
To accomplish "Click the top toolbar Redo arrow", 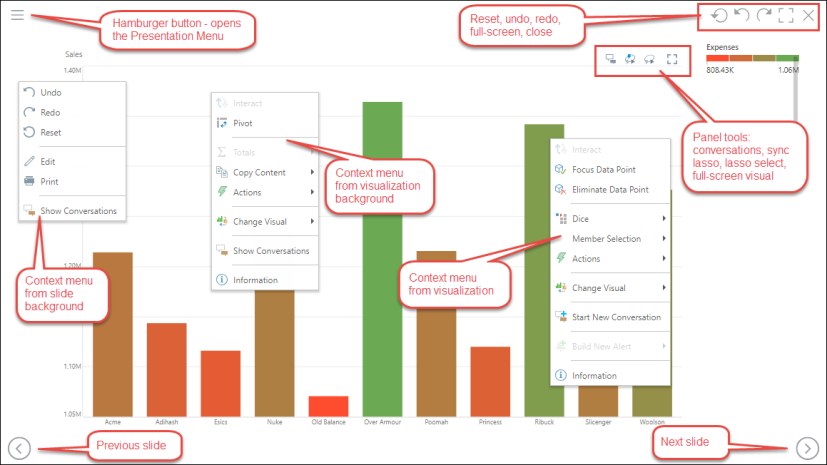I will tap(763, 15).
